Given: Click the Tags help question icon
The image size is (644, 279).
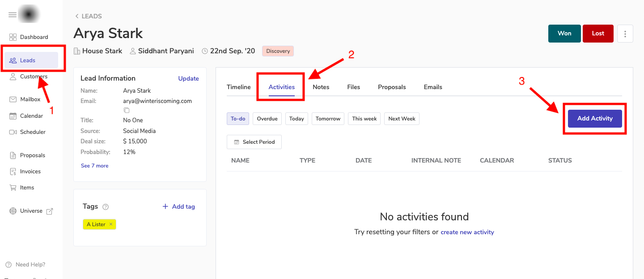Looking at the screenshot, I should point(106,207).
